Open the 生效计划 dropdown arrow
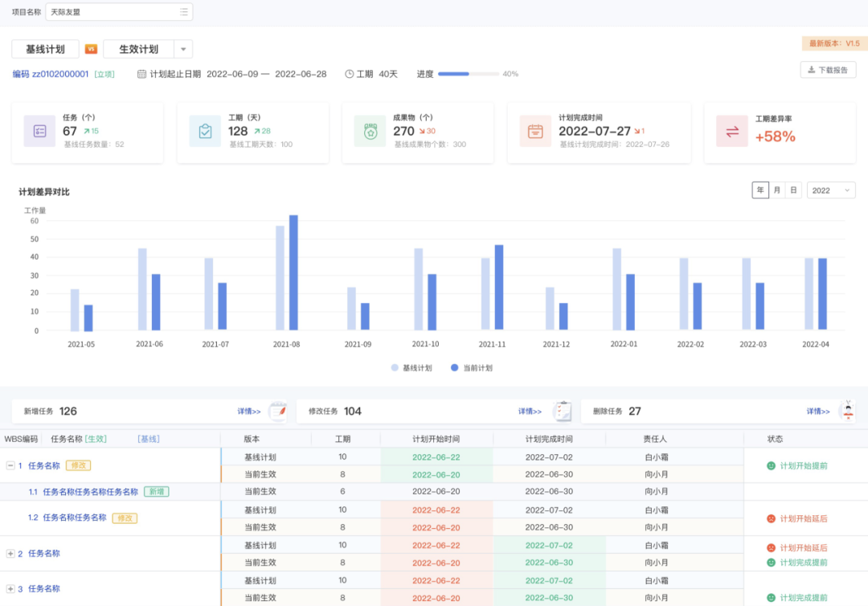The image size is (868, 606). point(183,49)
